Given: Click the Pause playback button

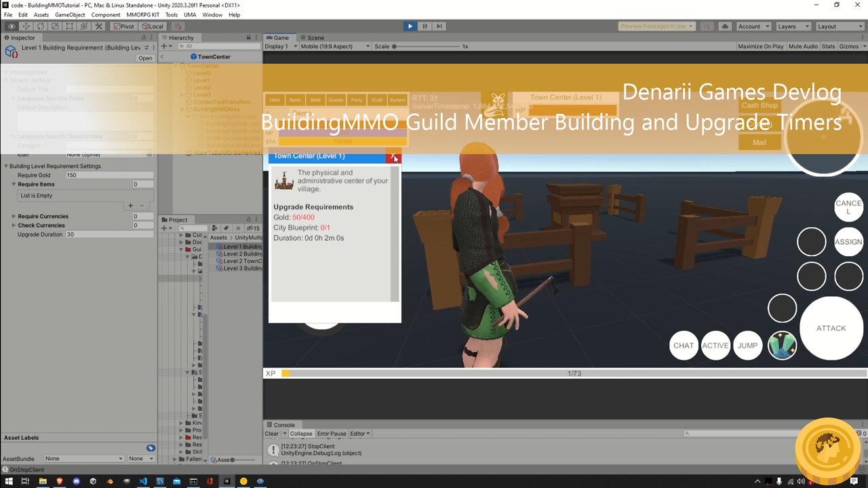Looking at the screenshot, I should (x=425, y=26).
